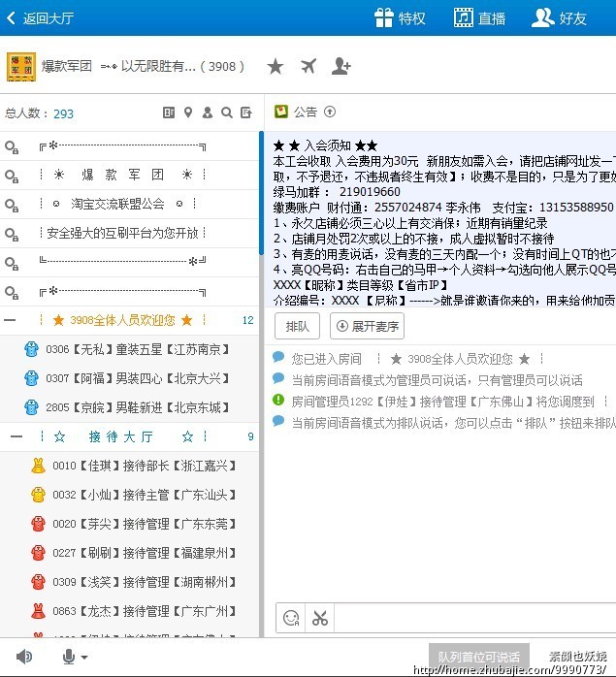Select user 0020【芽尖】接待管理

(130, 524)
